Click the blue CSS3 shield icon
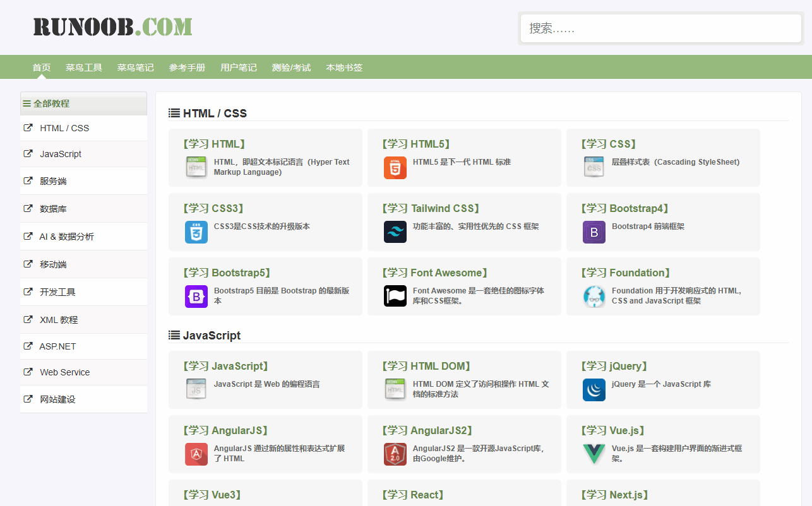812x506 pixels. (x=196, y=232)
